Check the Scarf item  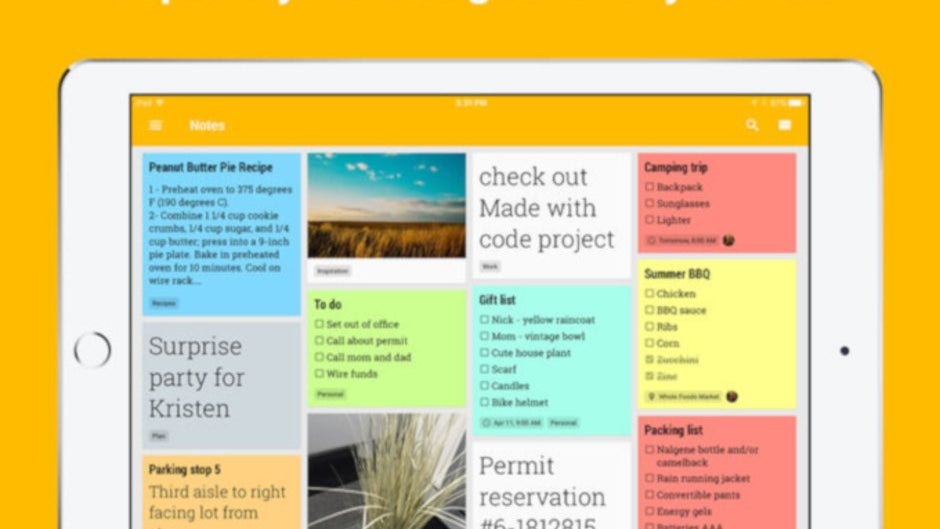[x=484, y=369]
